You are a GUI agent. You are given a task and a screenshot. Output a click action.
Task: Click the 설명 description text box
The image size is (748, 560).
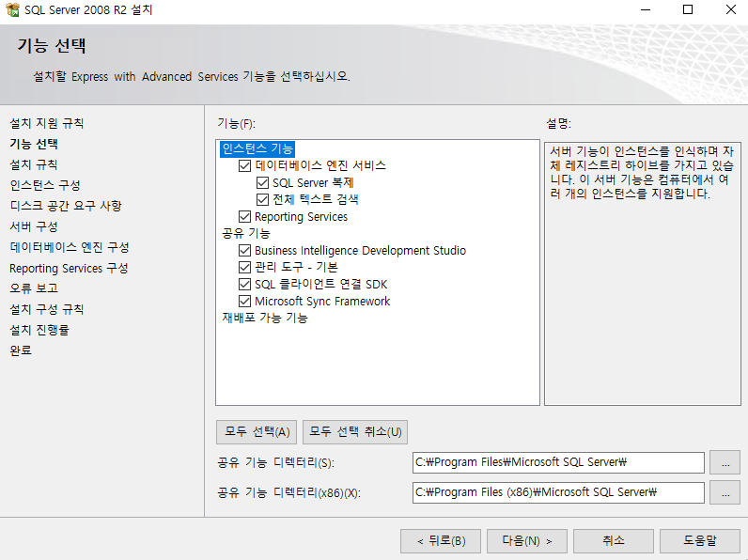tap(643, 272)
